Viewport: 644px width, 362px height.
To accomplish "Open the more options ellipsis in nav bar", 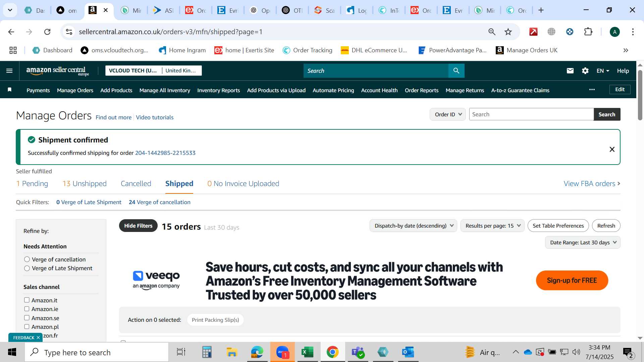I will (592, 90).
